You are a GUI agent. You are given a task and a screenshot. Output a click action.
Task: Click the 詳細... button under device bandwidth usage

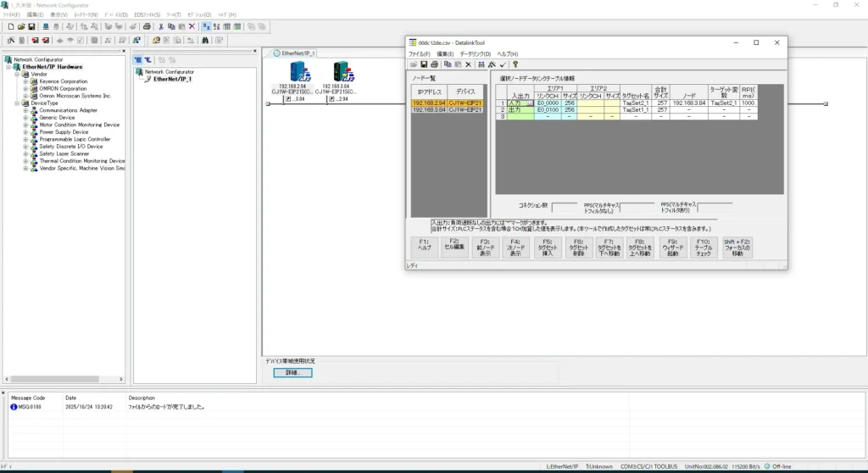292,373
